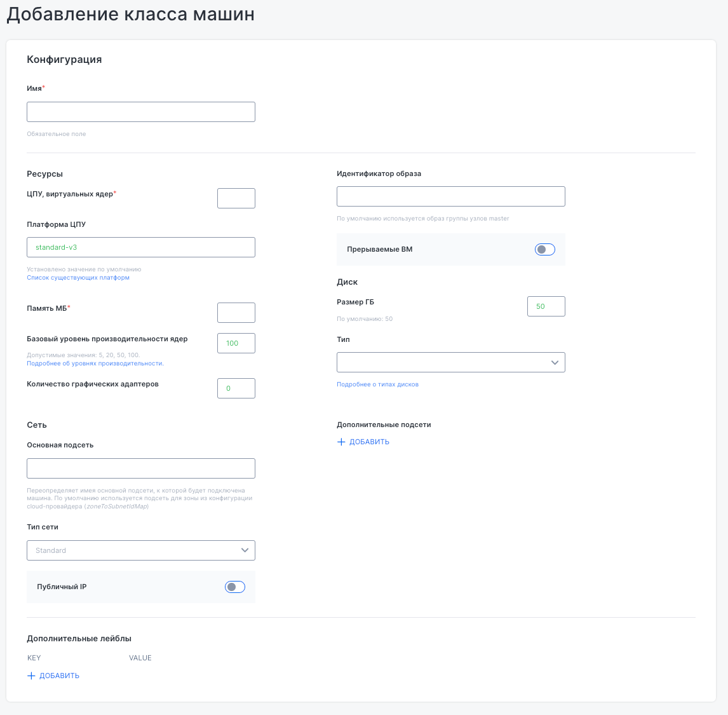Click the plus icon for additional subnets
This screenshot has width=728, height=715.
(341, 442)
